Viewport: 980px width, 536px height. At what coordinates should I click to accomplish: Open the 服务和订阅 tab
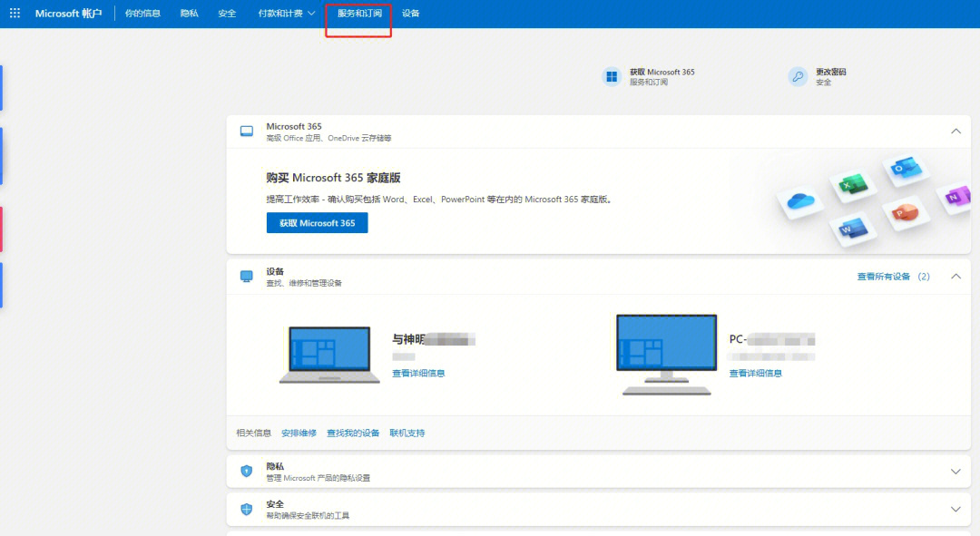359,13
